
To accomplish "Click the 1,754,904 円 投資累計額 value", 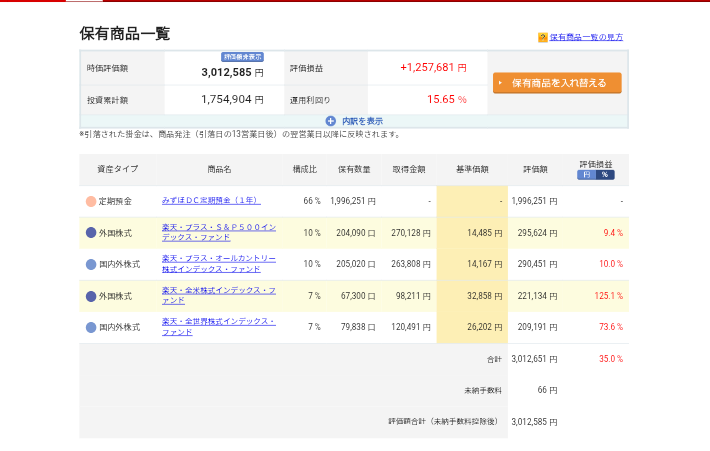I will click(x=232, y=99).
